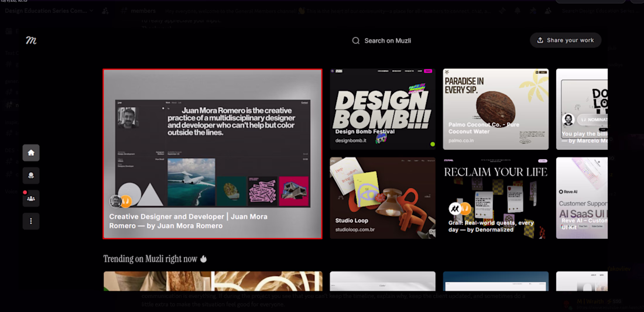
Task: Open the white trending thumbnail below Studio Loop
Action: click(x=383, y=281)
